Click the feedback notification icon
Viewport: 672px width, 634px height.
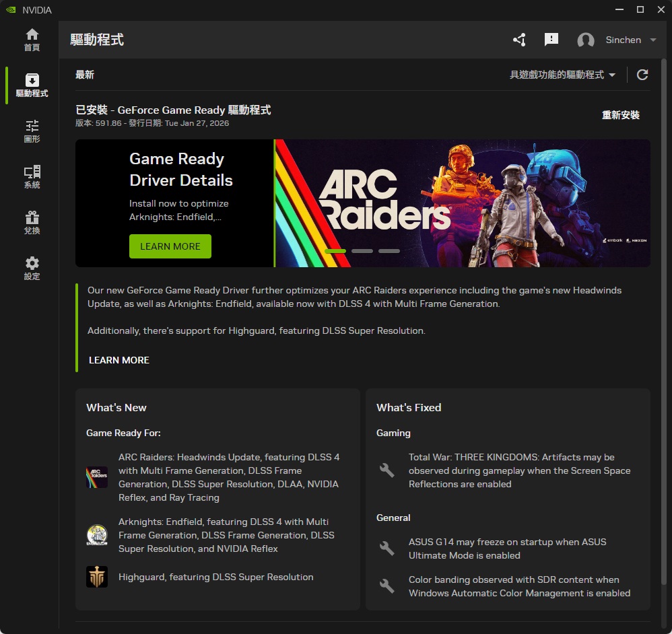(x=551, y=40)
